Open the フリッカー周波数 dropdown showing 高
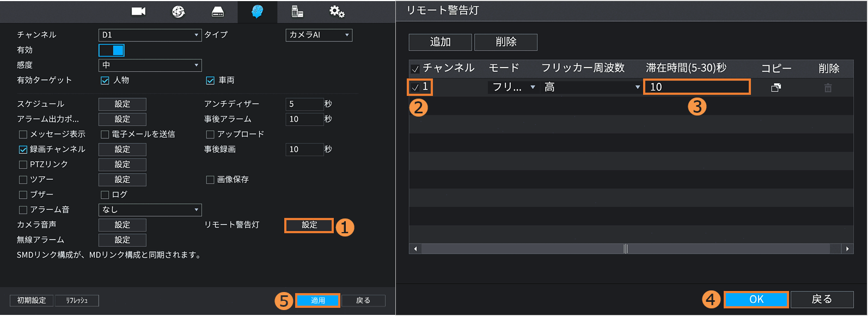This screenshot has height=328, width=868. [x=592, y=87]
